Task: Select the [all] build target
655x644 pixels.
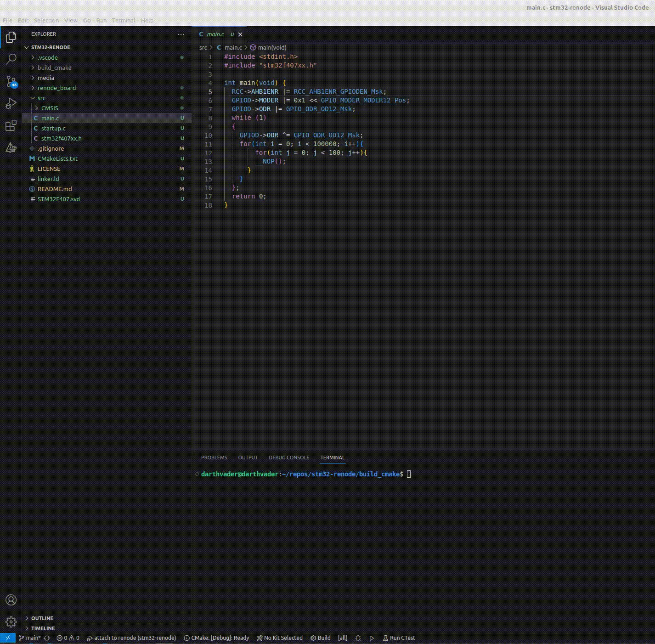Action: coord(343,638)
